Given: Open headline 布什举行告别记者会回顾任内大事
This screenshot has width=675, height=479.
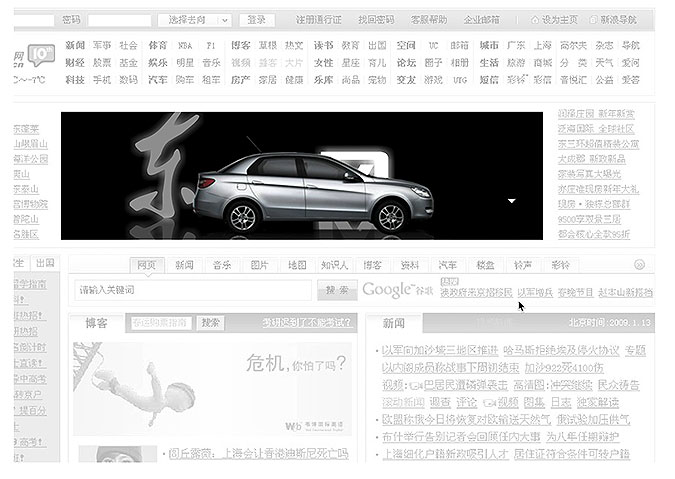Looking at the screenshot, I should pyautogui.click(x=461, y=437).
